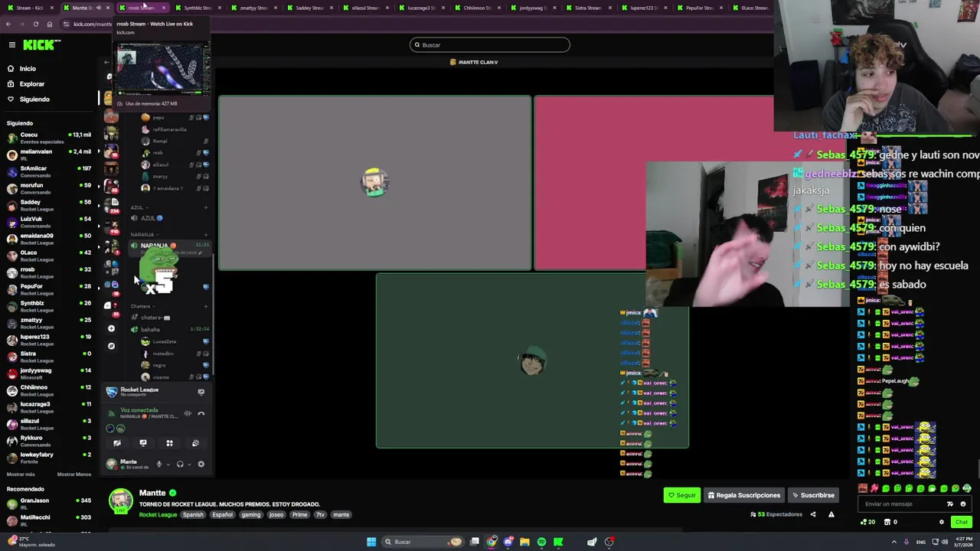Open browser home page button

(x=50, y=24)
